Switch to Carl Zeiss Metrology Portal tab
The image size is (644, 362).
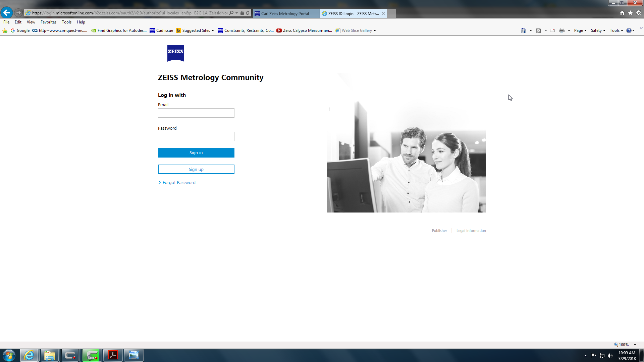(285, 13)
